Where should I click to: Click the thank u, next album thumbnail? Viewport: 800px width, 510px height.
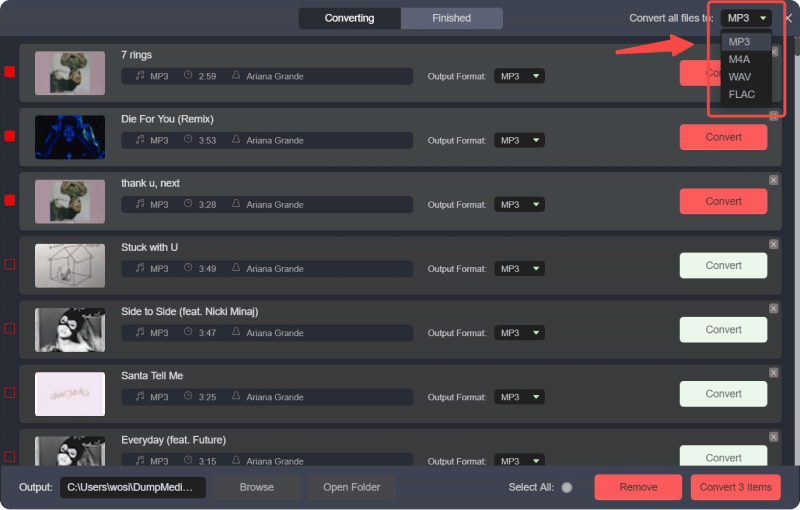[70, 201]
